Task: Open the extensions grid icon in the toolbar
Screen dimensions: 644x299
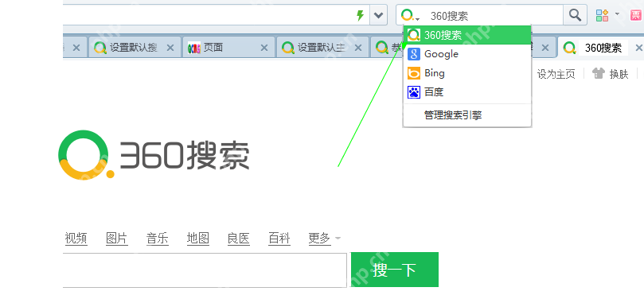Action: 602,15
